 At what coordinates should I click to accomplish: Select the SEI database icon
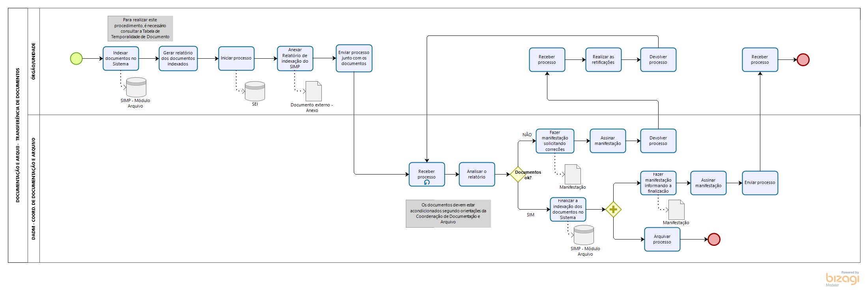(x=255, y=91)
